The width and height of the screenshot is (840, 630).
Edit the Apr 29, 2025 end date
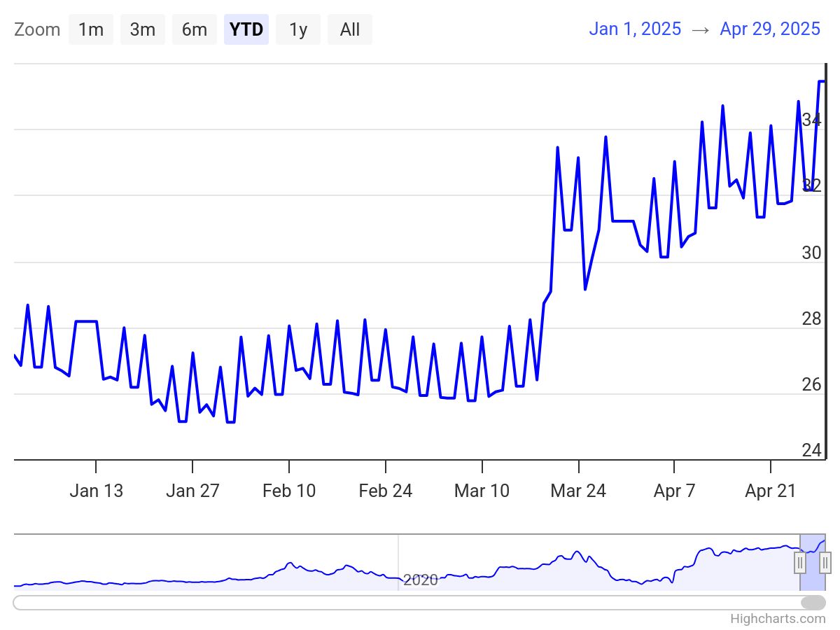[770, 29]
